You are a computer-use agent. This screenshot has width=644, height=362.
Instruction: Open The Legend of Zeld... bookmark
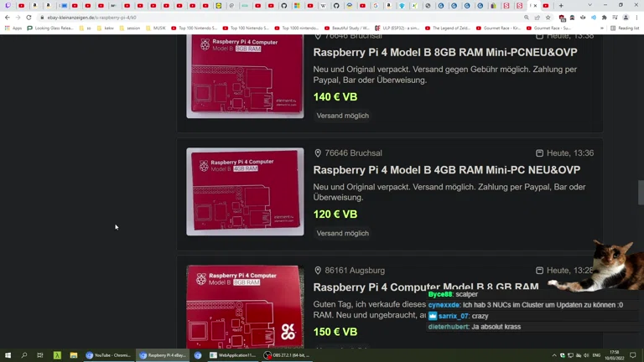coord(448,28)
